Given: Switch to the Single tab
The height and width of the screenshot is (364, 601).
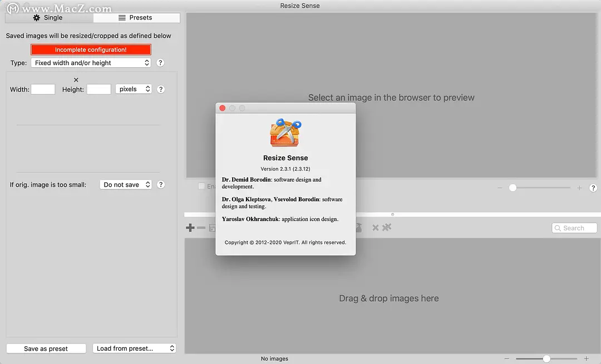Looking at the screenshot, I should click(49, 18).
